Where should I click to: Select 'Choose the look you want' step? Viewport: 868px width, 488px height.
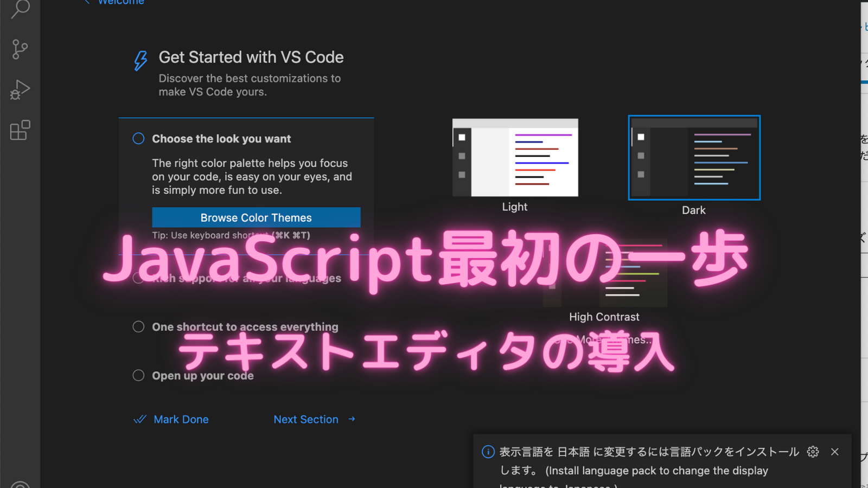[x=221, y=139]
